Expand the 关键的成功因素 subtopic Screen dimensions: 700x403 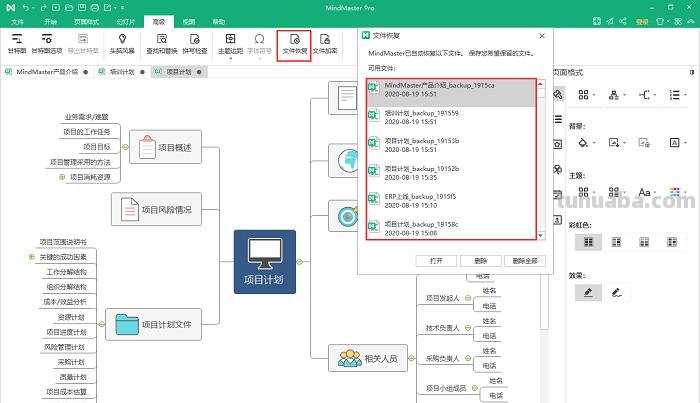point(32,257)
